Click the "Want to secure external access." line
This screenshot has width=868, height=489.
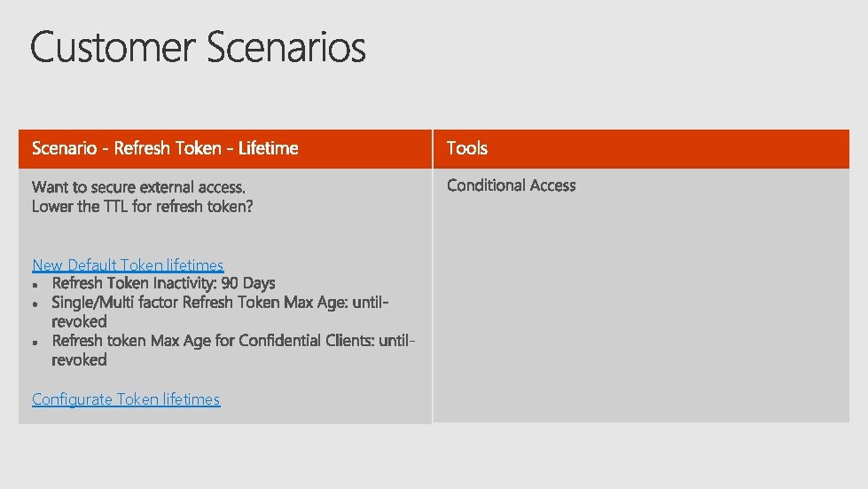(138, 187)
